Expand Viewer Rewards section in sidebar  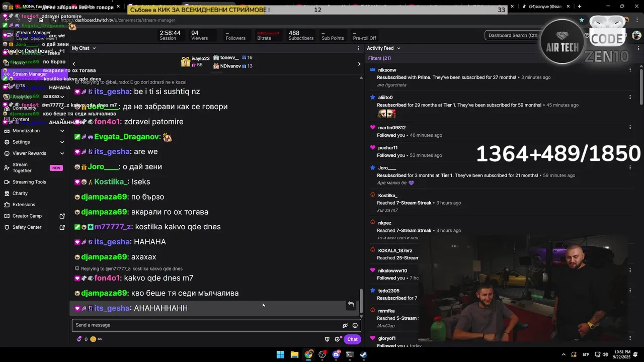[62, 153]
